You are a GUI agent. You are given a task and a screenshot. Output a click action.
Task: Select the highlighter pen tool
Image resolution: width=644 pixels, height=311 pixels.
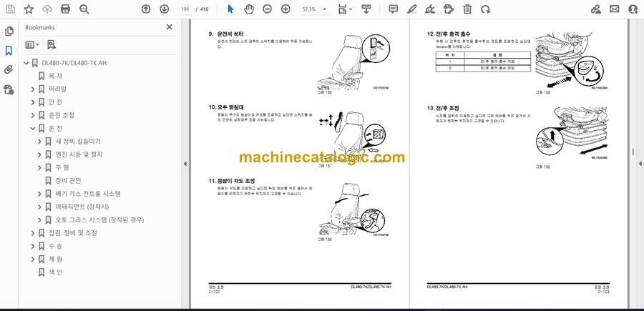412,9
